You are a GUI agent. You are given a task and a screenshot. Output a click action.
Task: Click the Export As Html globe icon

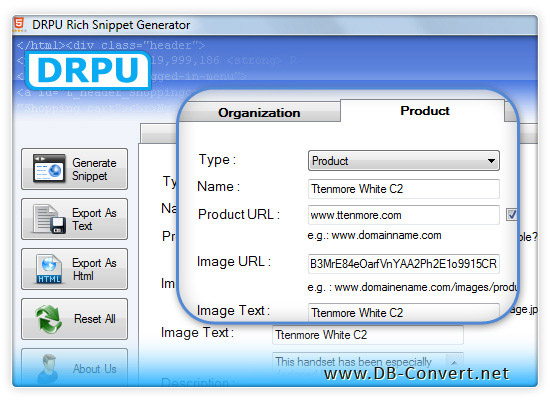click(x=49, y=269)
